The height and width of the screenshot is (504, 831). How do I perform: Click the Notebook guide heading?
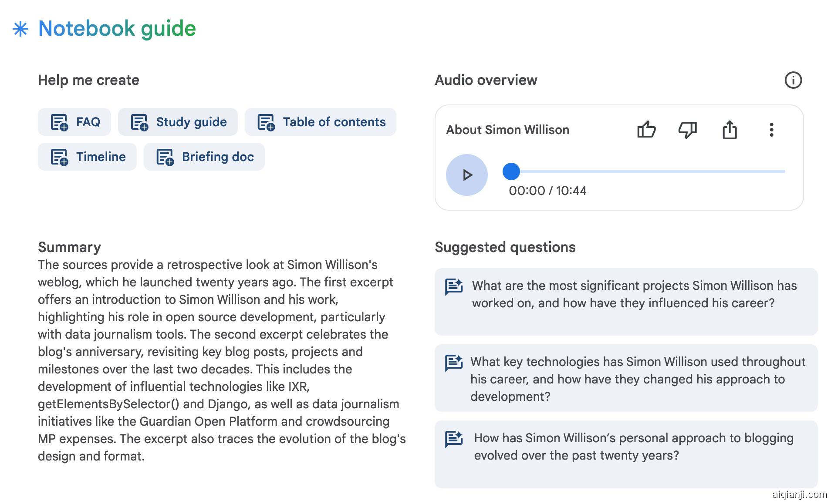point(117,29)
